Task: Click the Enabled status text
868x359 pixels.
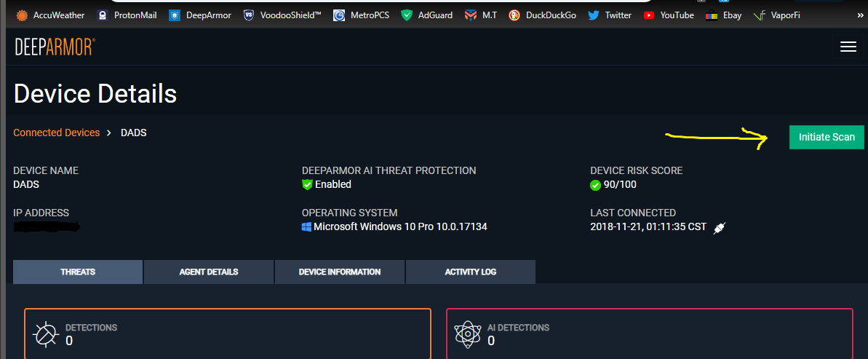Action: coord(333,184)
